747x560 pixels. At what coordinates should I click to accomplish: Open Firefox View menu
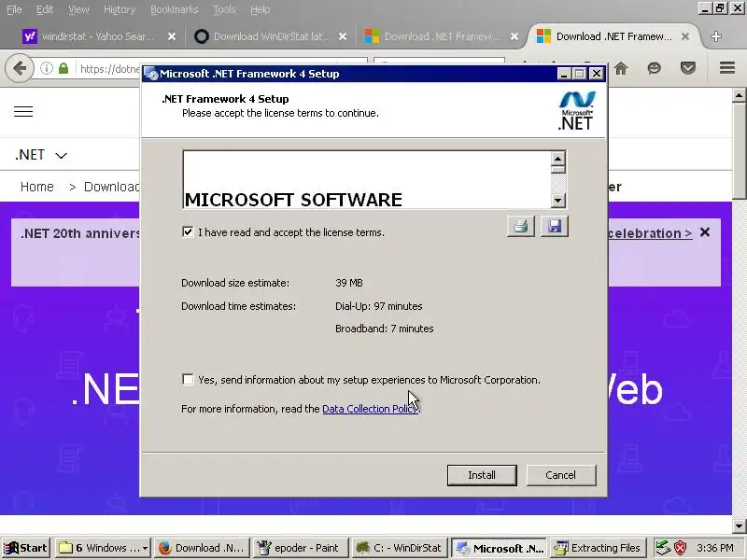78,9
